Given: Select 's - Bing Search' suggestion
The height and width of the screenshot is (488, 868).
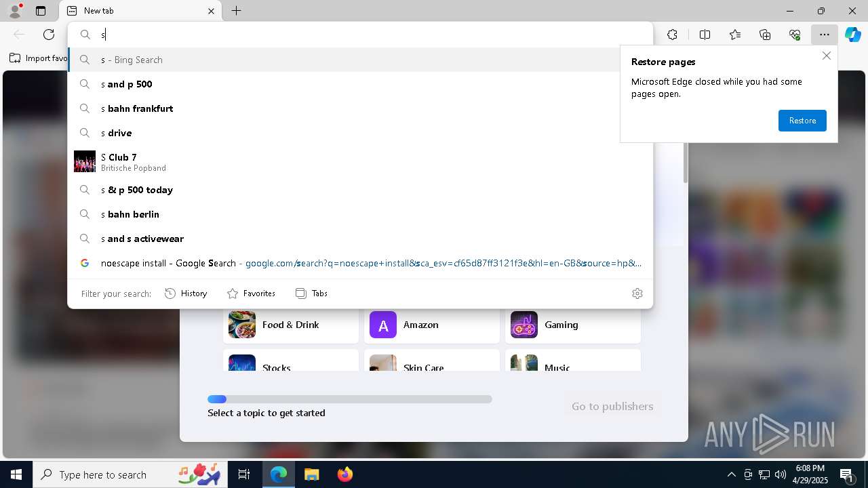Looking at the screenshot, I should pyautogui.click(x=360, y=60).
